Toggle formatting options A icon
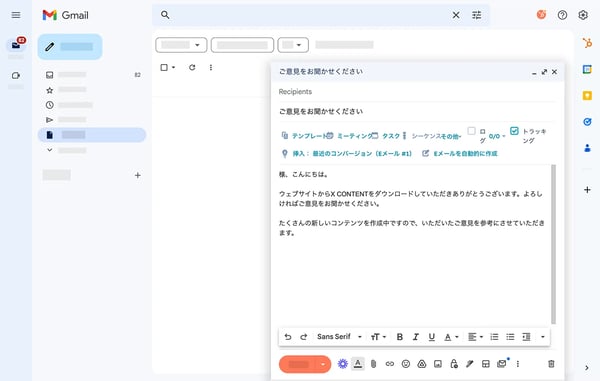 point(358,364)
